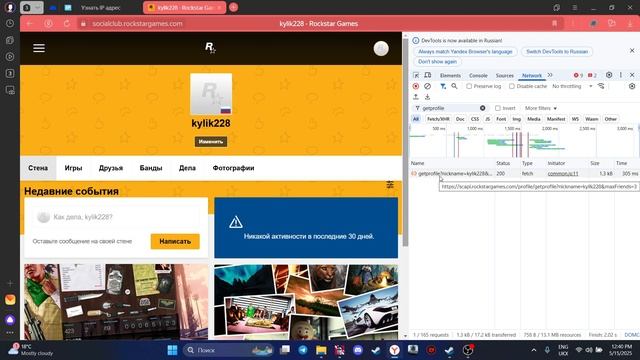Open the Банды profile tab
This screenshot has width=640, height=360.
click(151, 168)
